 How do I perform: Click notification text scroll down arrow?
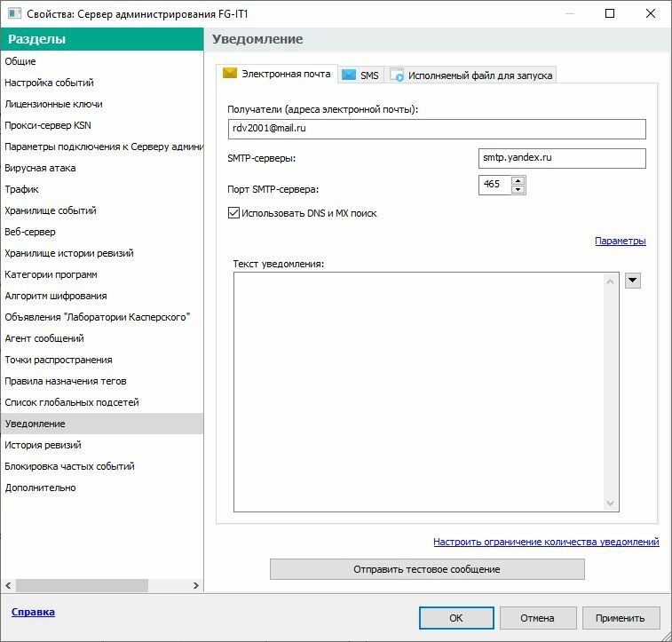point(611,503)
